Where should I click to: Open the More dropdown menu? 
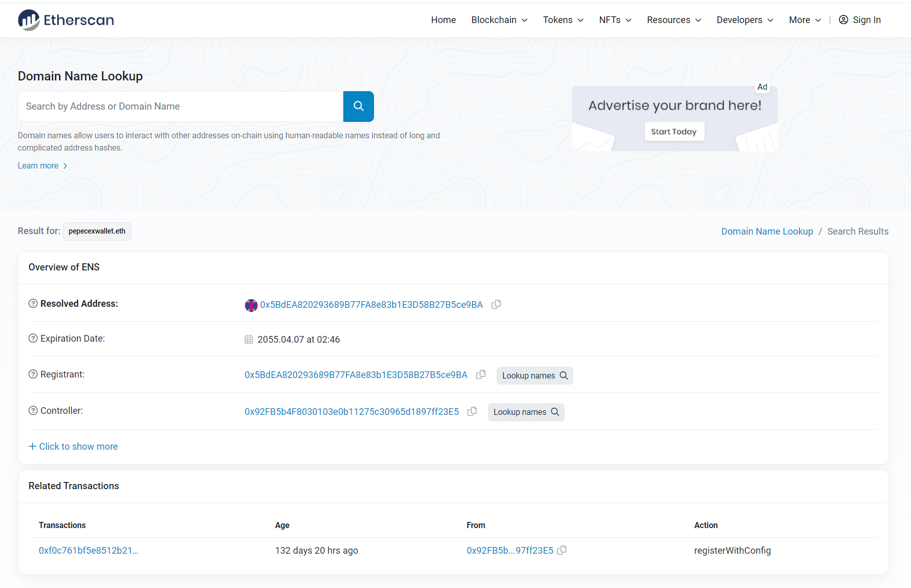805,20
